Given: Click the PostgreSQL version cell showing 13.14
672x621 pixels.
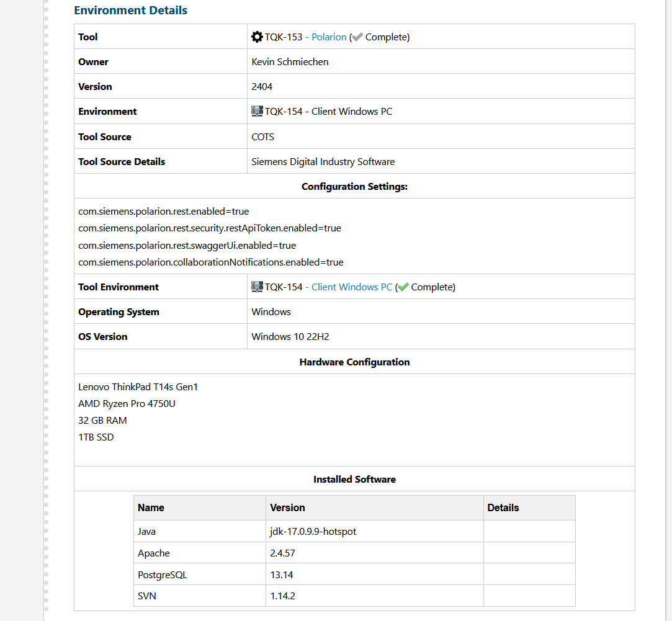Looking at the screenshot, I should [282, 574].
